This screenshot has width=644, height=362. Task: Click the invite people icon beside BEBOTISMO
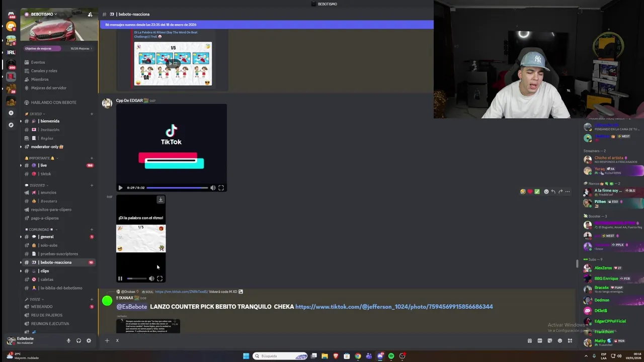[90, 14]
